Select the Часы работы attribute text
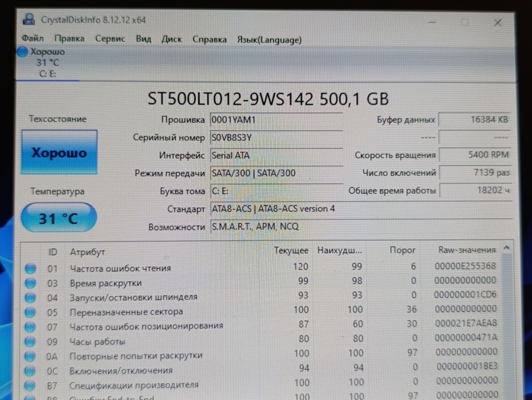 [x=97, y=342]
